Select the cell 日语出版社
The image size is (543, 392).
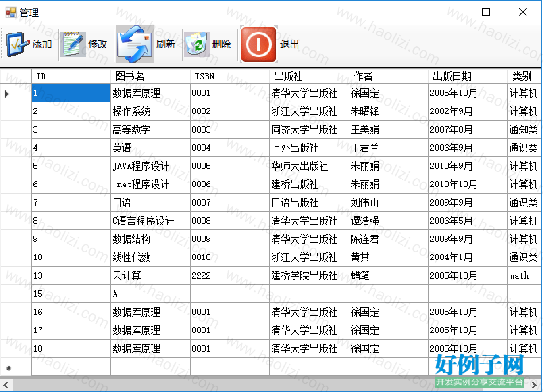coord(309,203)
